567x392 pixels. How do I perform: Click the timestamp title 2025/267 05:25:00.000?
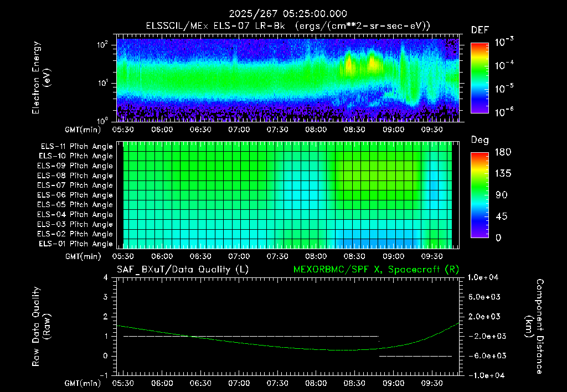point(288,14)
